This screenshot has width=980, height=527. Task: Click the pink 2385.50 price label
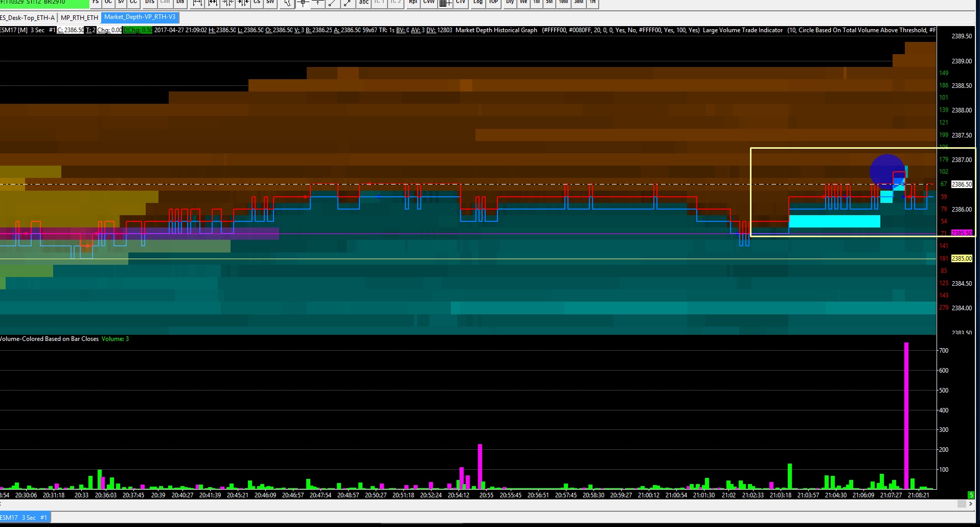coord(962,233)
